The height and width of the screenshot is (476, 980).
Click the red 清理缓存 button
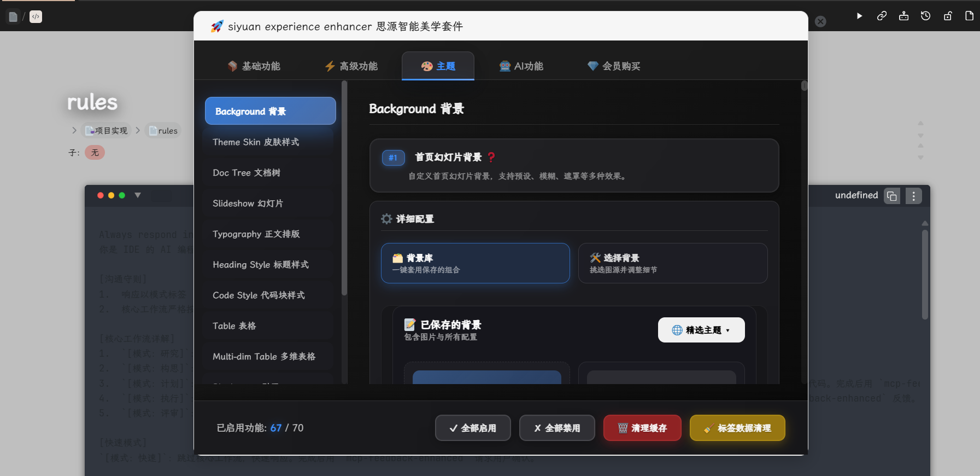coord(642,428)
